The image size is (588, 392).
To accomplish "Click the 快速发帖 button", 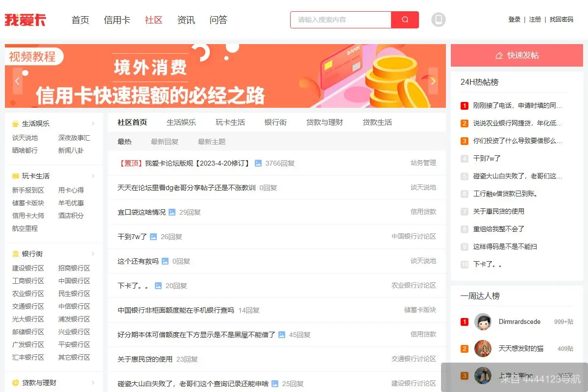I will pos(517,55).
